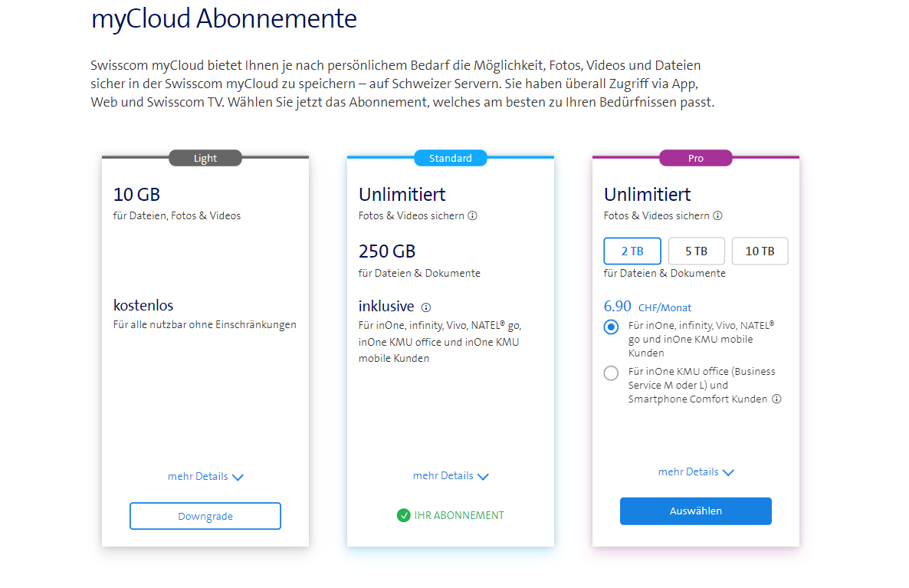Click info icon next to Pro Fotos & Videos sichern

pos(718,216)
